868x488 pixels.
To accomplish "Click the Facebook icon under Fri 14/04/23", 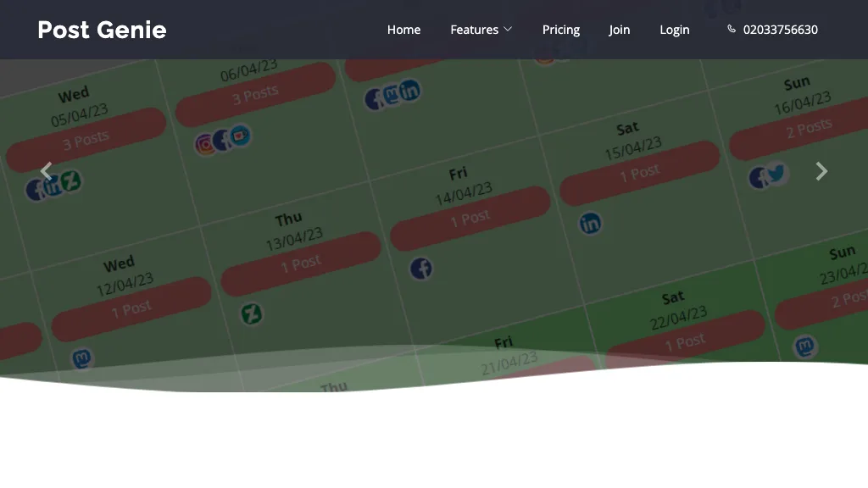I will [x=421, y=269].
